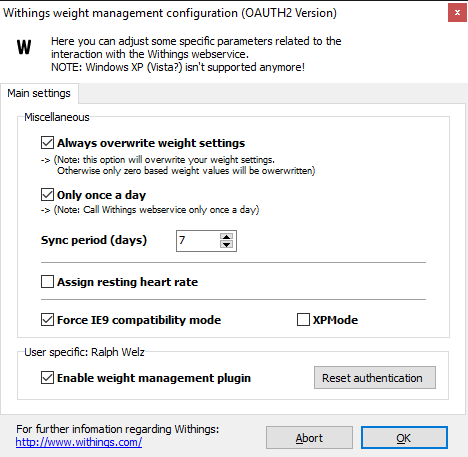Viewport: 468px width, 457px height.
Task: Uncheck Always overwrite weight settings
Action: coord(47,143)
